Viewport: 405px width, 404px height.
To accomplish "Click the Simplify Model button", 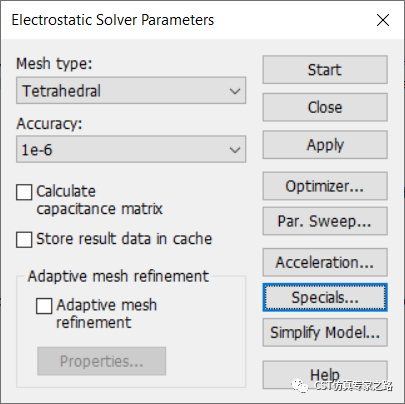I will point(325,333).
